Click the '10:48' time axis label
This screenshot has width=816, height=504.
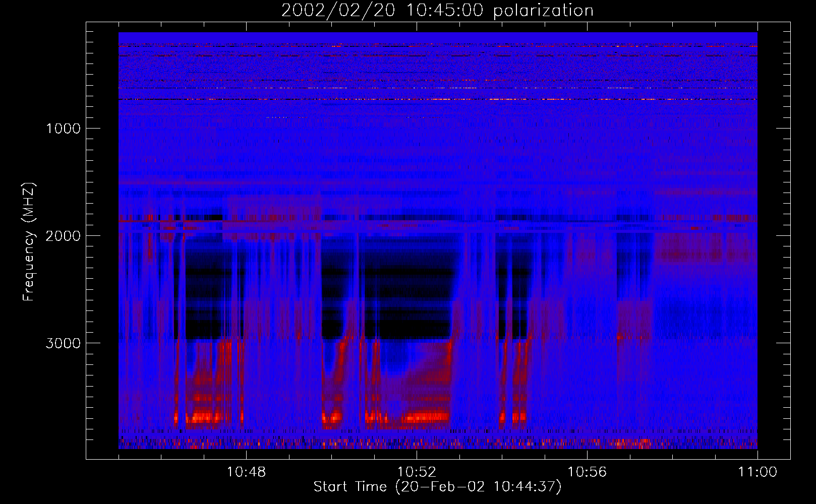point(246,472)
